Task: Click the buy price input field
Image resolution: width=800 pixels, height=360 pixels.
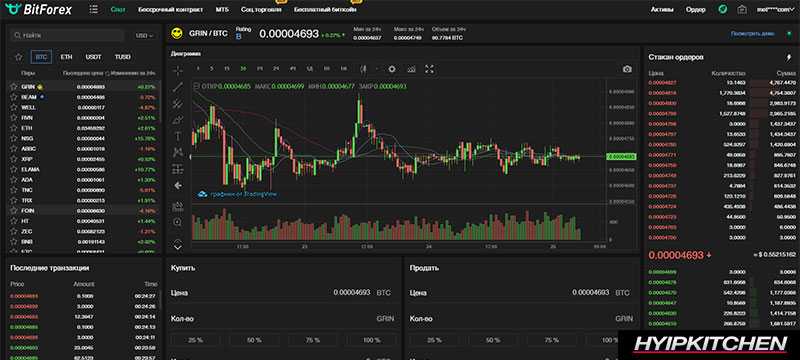Action: coord(283,293)
